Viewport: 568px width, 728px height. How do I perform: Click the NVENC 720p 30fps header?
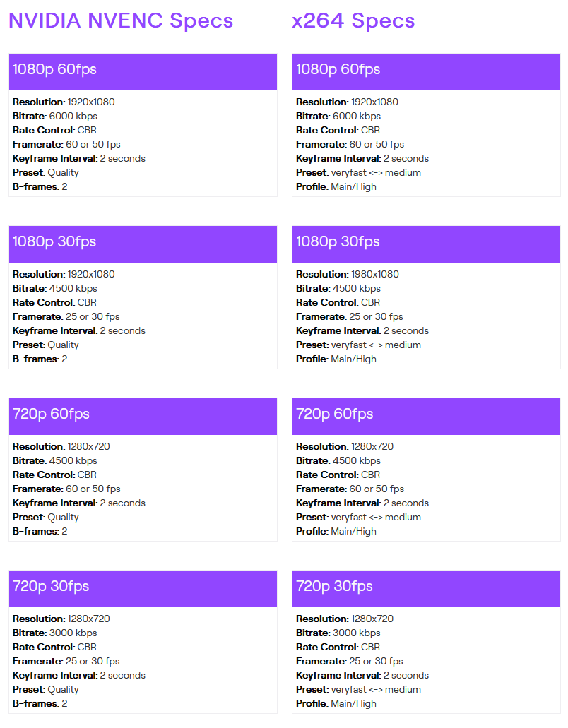[x=143, y=587]
